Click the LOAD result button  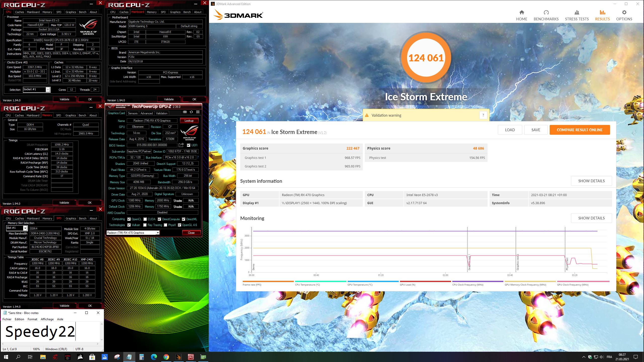510,130
